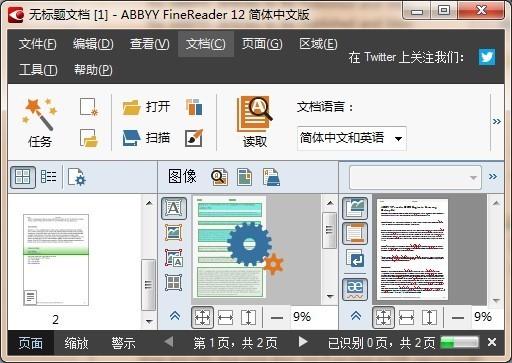Screen dimensions: 512x363
Task: Zoom out with minus in image panel
Action: (x=277, y=318)
